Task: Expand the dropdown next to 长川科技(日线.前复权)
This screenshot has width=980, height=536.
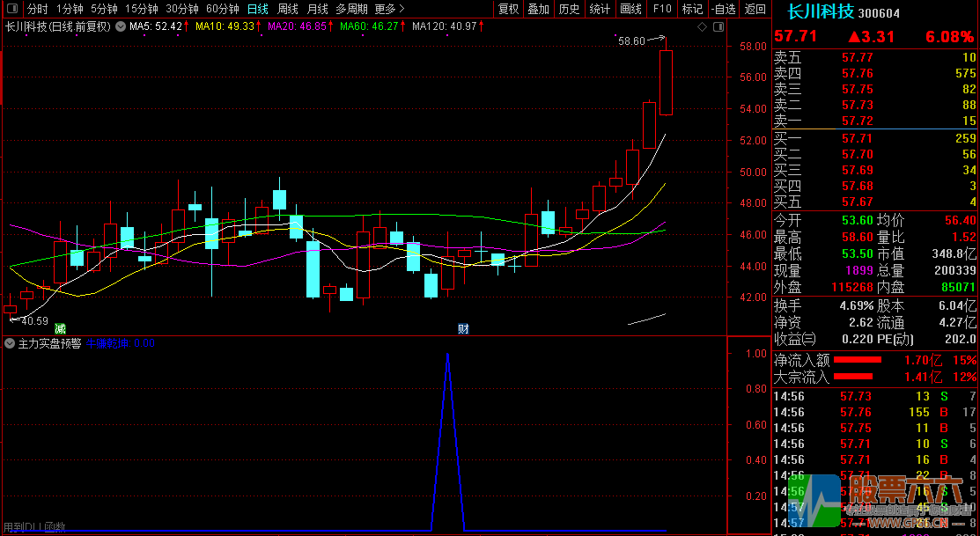Action: click(x=120, y=26)
